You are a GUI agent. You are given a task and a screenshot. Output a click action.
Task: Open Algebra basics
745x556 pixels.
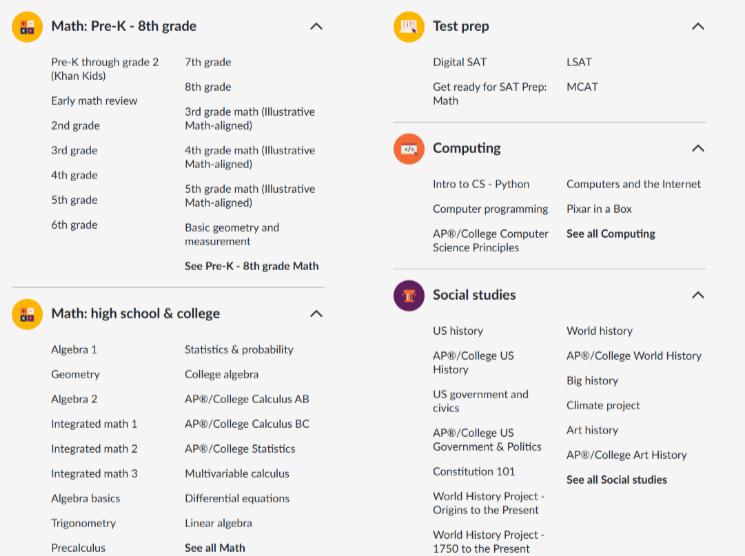click(x=86, y=498)
